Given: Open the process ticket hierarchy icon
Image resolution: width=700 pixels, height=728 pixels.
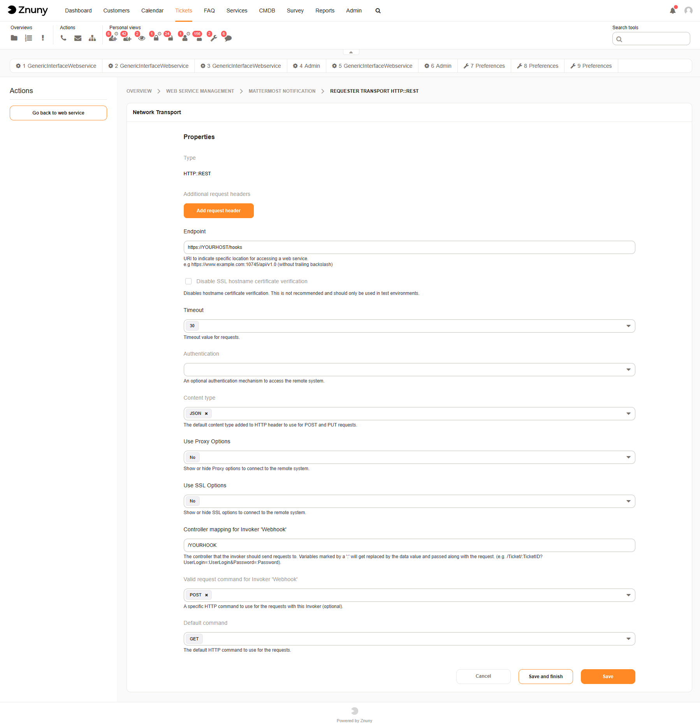Looking at the screenshot, I should point(92,38).
